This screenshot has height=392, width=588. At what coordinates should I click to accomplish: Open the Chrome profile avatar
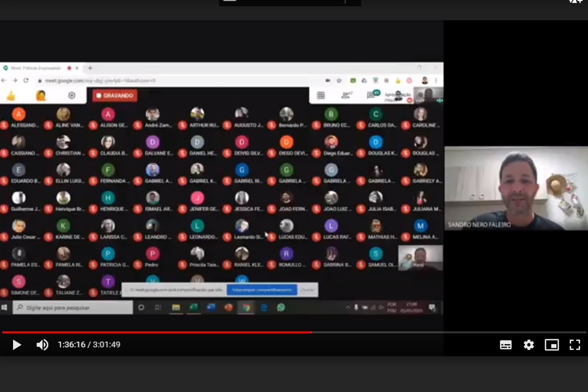coord(425,80)
